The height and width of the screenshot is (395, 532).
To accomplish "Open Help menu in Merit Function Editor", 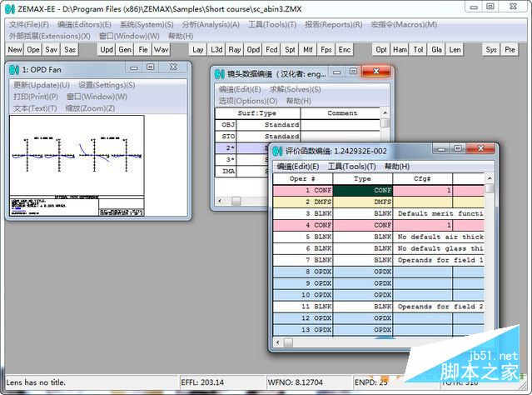I will 396,167.
